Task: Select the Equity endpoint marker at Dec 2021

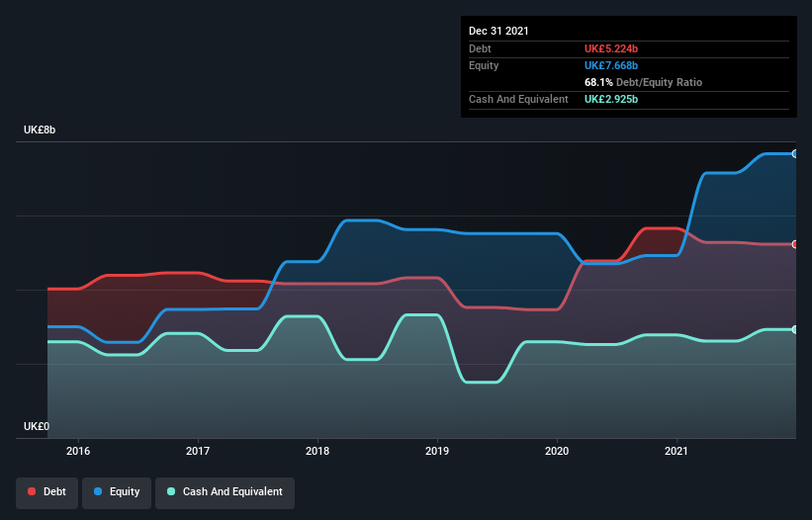Action: [795, 153]
